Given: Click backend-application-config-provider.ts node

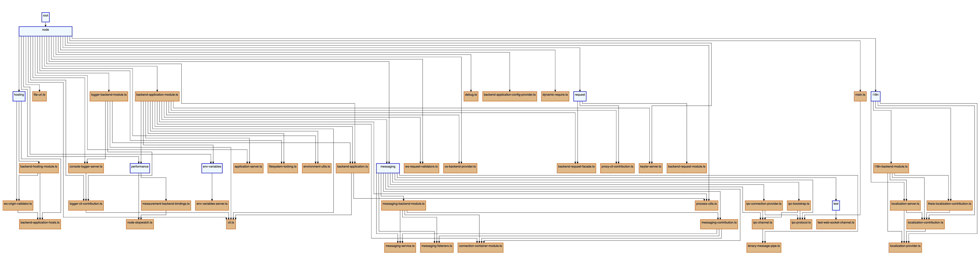Looking at the screenshot, I should pyautogui.click(x=509, y=96).
